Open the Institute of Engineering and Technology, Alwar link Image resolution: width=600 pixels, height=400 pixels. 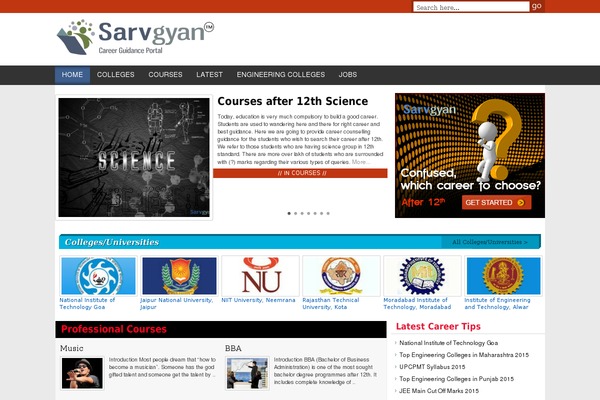pyautogui.click(x=497, y=304)
